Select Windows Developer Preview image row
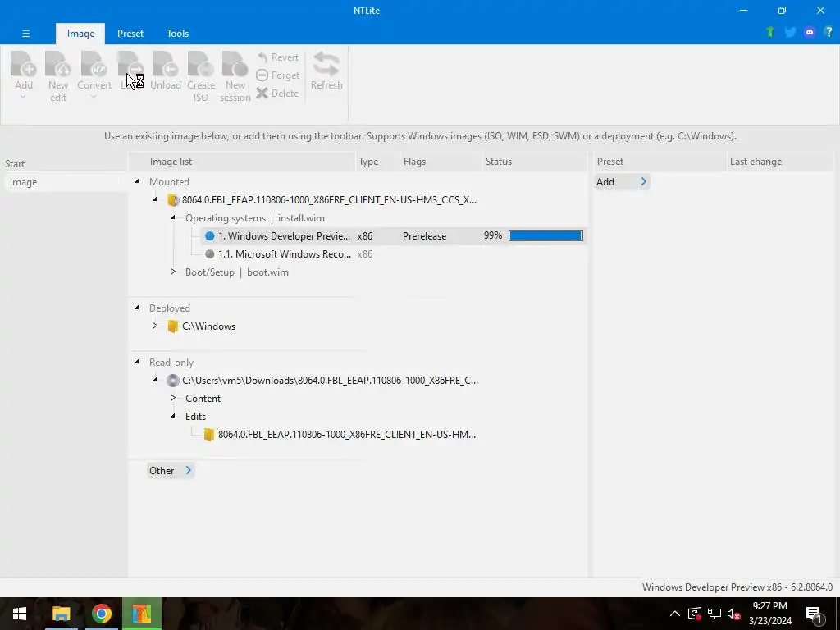 [x=394, y=235]
